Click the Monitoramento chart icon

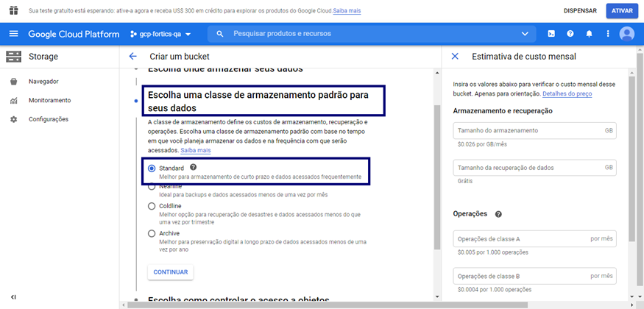point(13,101)
